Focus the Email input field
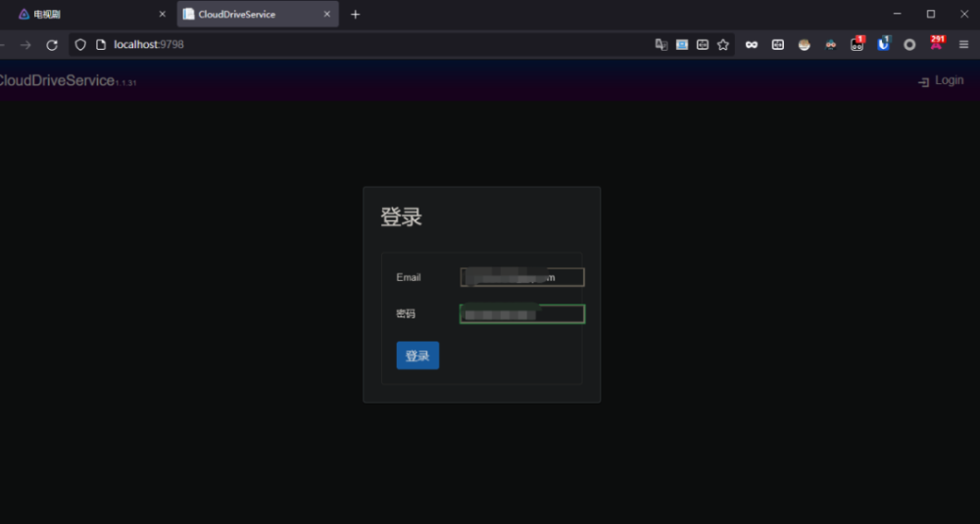 coord(522,277)
